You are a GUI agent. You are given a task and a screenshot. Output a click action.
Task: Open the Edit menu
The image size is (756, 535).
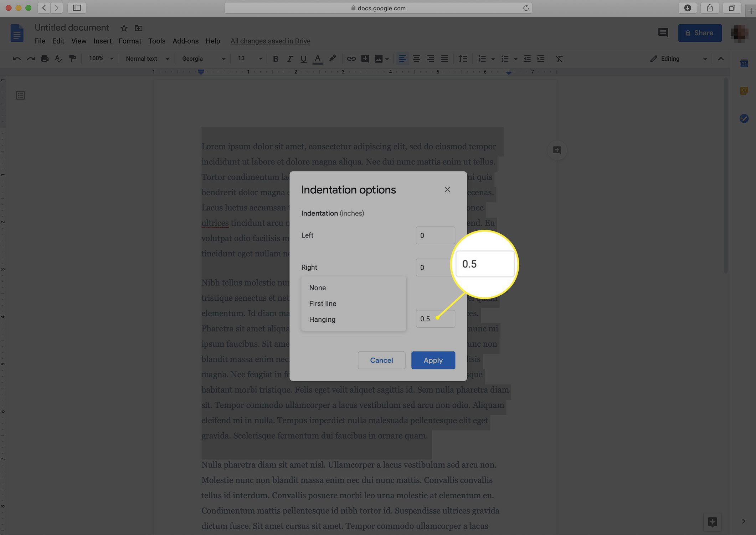(58, 41)
